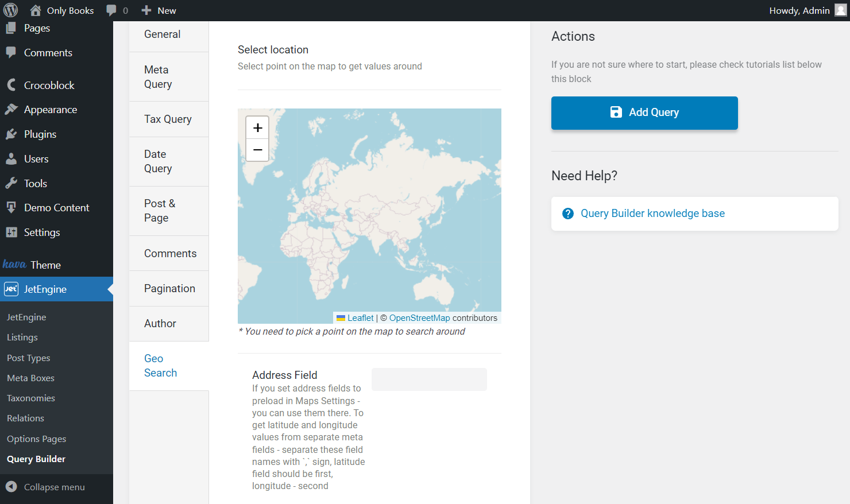The image size is (850, 504).
Task: Click the Collapse menu arrow icon
Action: [11, 487]
